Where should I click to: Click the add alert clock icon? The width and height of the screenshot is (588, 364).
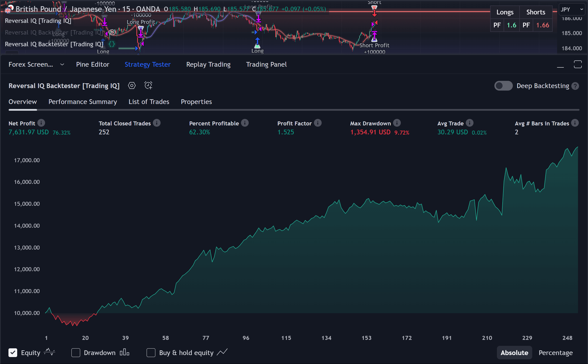(x=148, y=86)
